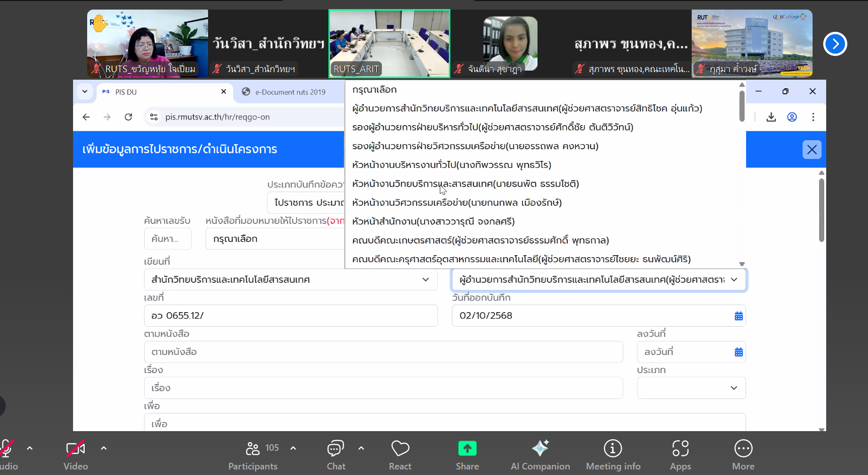Select หัวหน้างานบริหารงานทั่วไป option in list
This screenshot has width=868, height=475.
451,165
